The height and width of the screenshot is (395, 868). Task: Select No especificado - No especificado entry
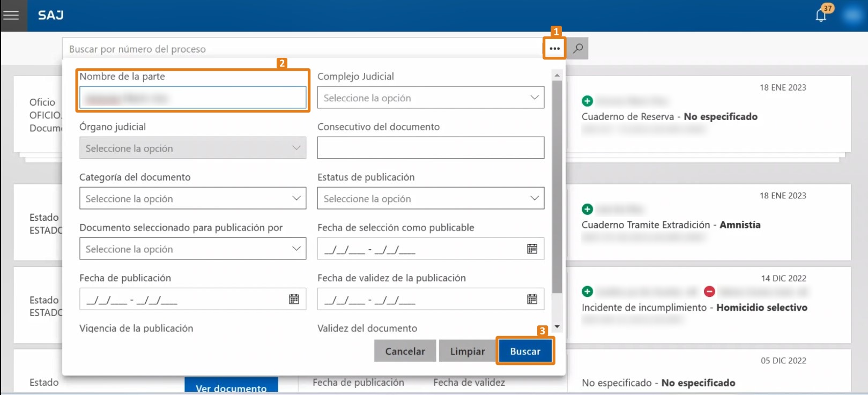(x=658, y=383)
